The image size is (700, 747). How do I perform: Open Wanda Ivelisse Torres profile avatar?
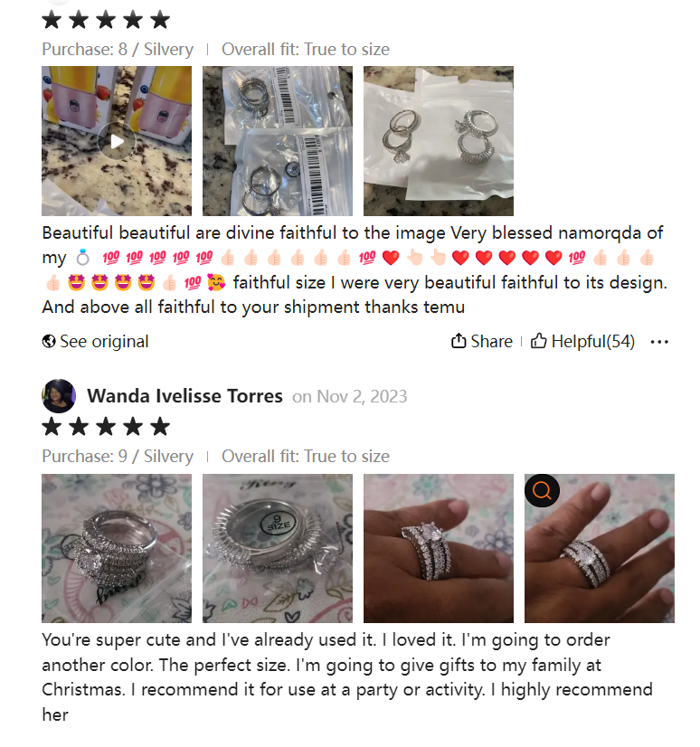59,396
